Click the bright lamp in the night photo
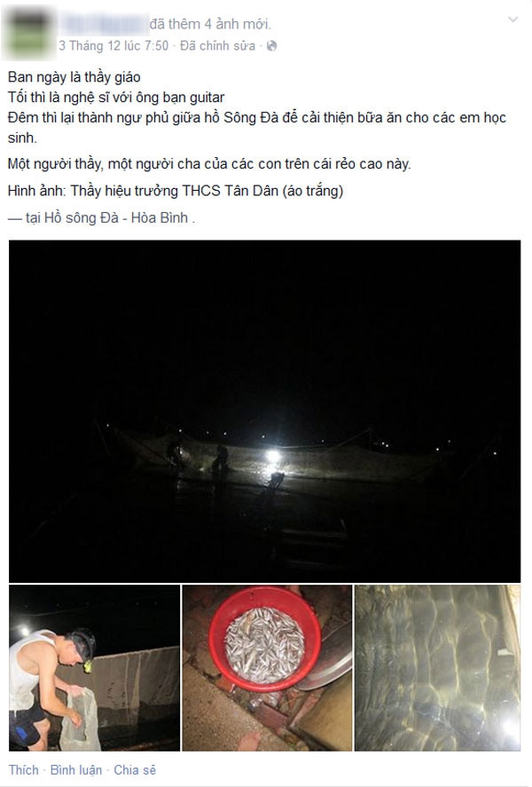Screen dimensions: 532x787 point(273,456)
